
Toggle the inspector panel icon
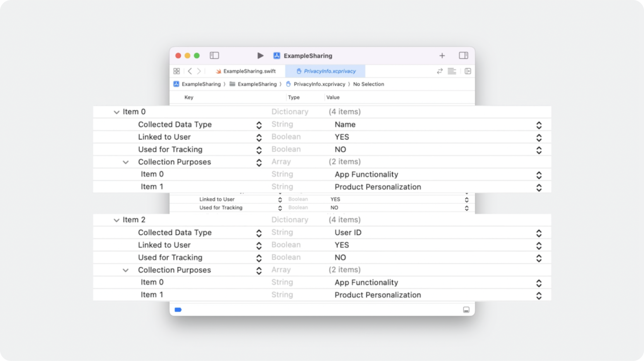point(463,56)
